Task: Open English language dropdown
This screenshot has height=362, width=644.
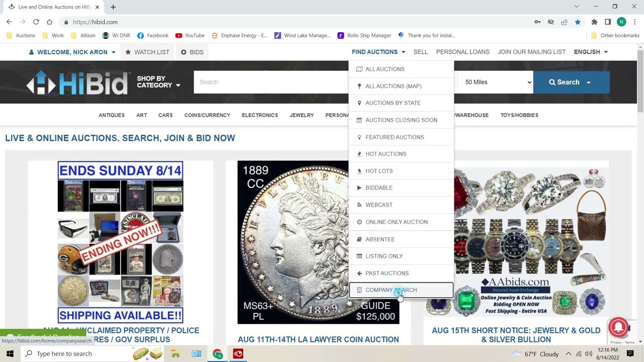Action: [x=591, y=52]
